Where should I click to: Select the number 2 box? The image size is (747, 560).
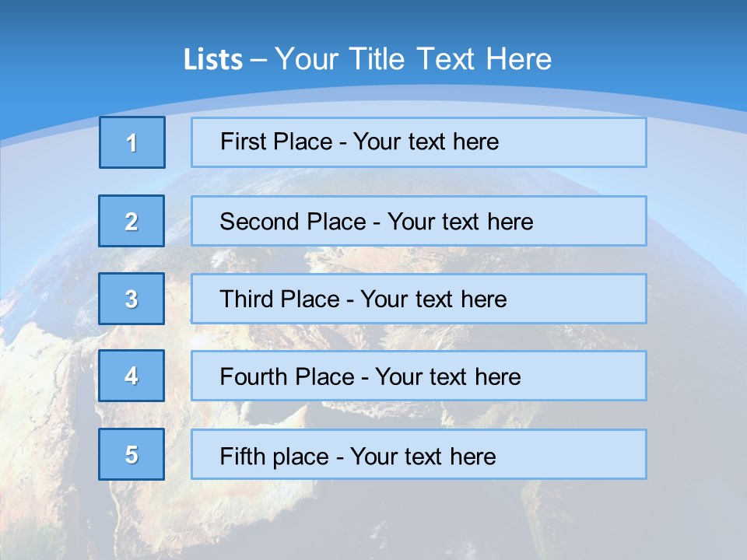(x=132, y=221)
